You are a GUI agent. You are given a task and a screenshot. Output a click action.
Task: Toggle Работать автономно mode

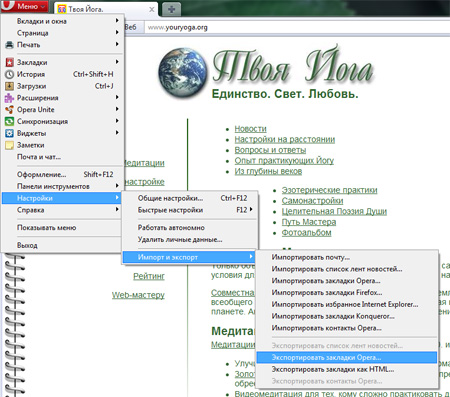189,228
